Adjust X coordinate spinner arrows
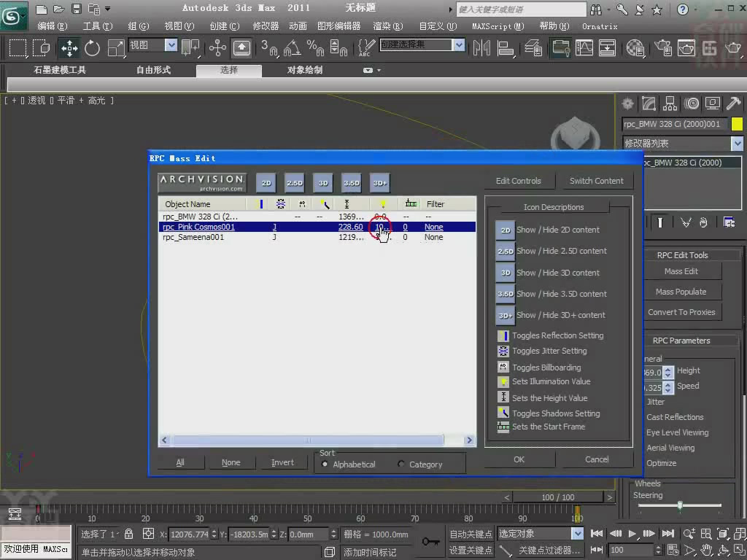The width and height of the screenshot is (747, 560). pos(214,534)
